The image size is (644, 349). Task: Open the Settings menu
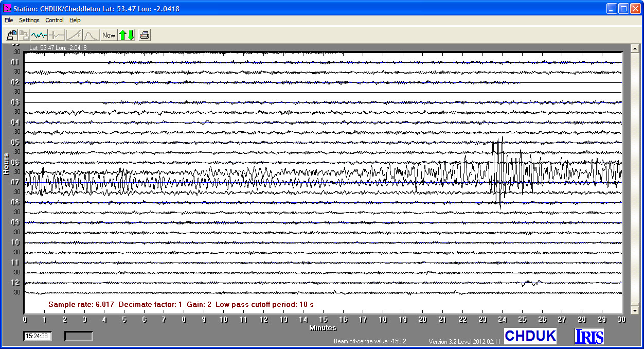click(x=29, y=20)
